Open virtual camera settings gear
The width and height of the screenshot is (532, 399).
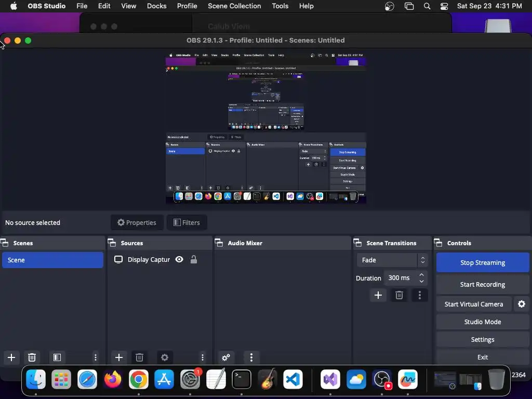(x=522, y=304)
